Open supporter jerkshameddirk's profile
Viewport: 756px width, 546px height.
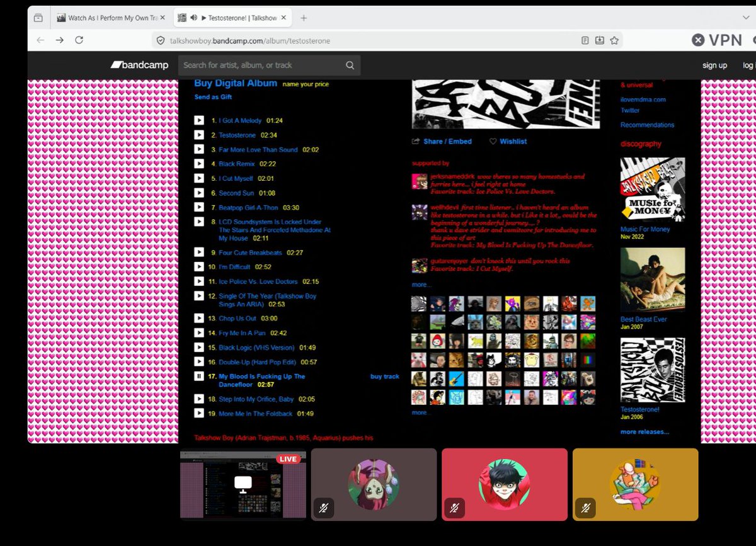tap(420, 181)
